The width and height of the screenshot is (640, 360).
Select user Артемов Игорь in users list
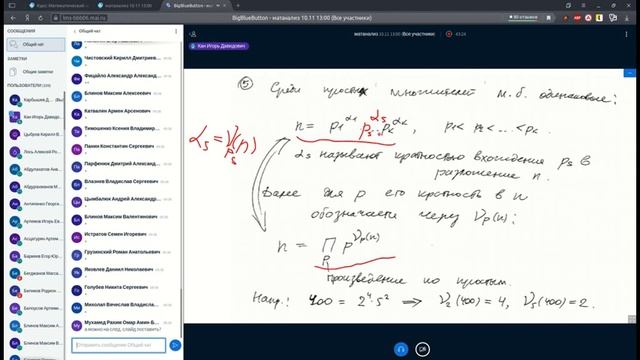36,221
